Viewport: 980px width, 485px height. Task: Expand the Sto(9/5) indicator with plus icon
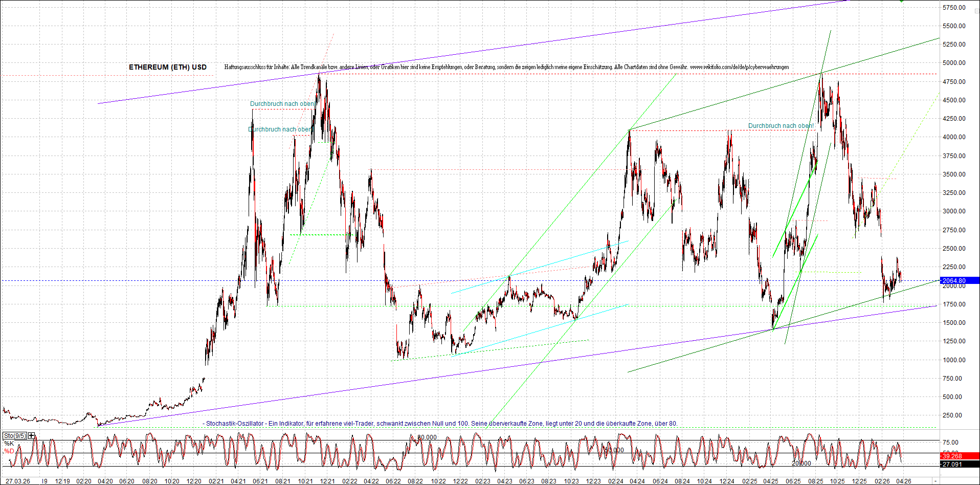pyautogui.click(x=32, y=436)
